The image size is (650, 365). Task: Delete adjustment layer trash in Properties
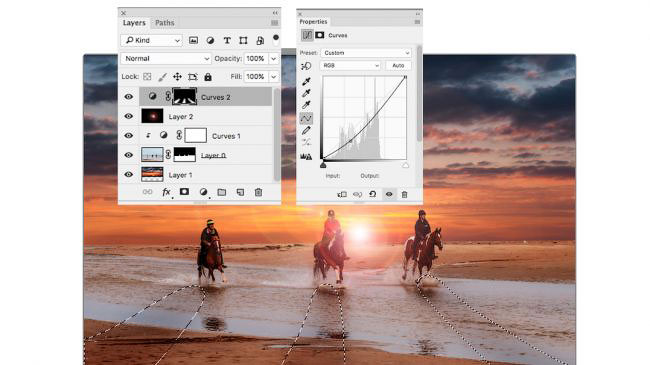[x=405, y=194]
